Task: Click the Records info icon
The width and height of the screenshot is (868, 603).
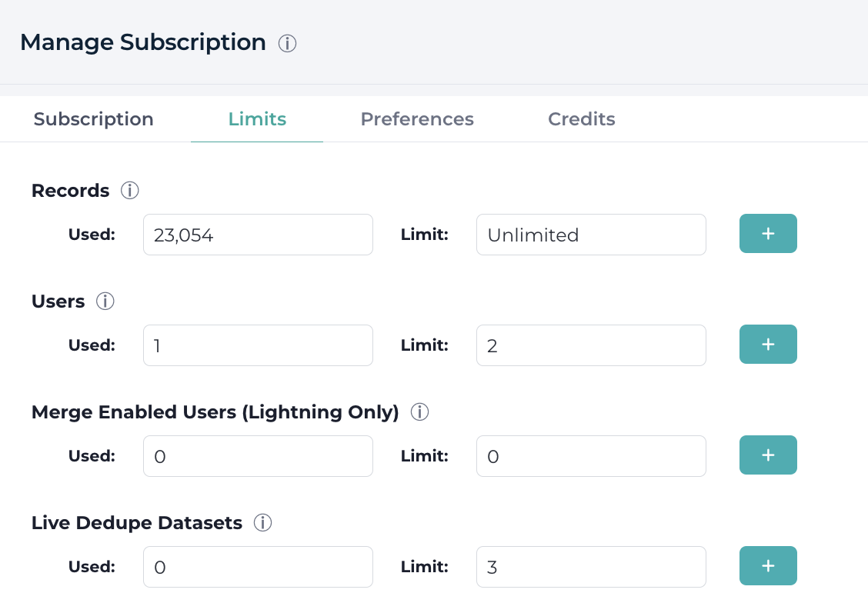Action: (130, 191)
